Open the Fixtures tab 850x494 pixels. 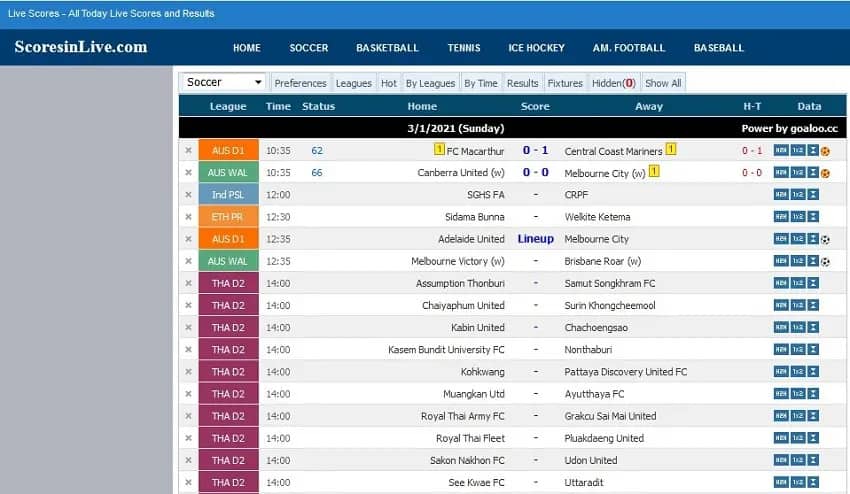tap(565, 83)
